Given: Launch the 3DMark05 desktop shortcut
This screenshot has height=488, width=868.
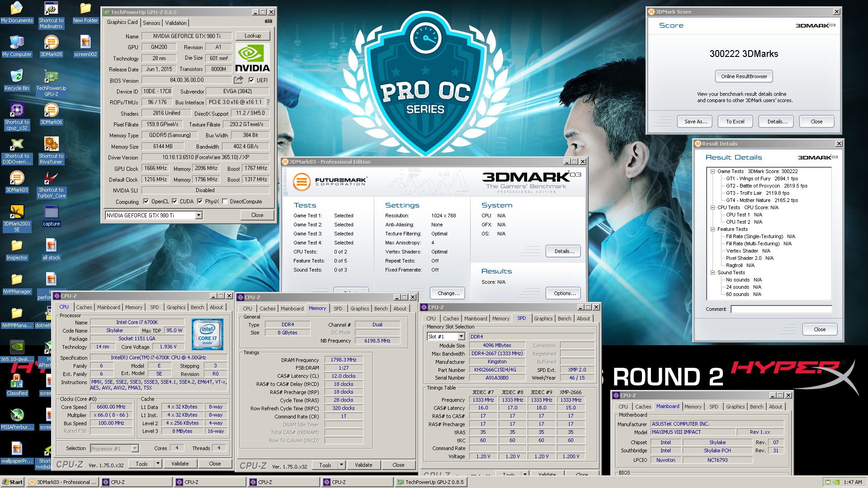Looking at the screenshot, I should [51, 46].
